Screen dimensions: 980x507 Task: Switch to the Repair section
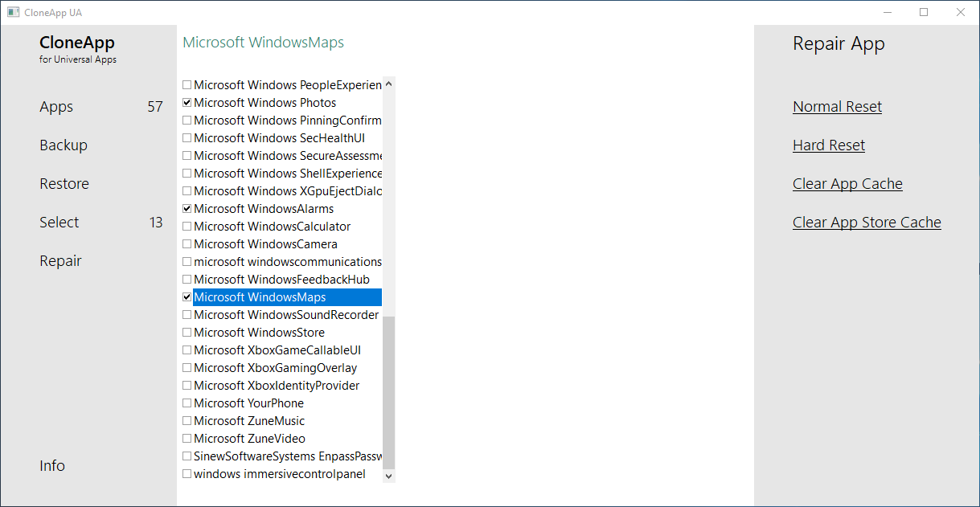click(x=61, y=261)
